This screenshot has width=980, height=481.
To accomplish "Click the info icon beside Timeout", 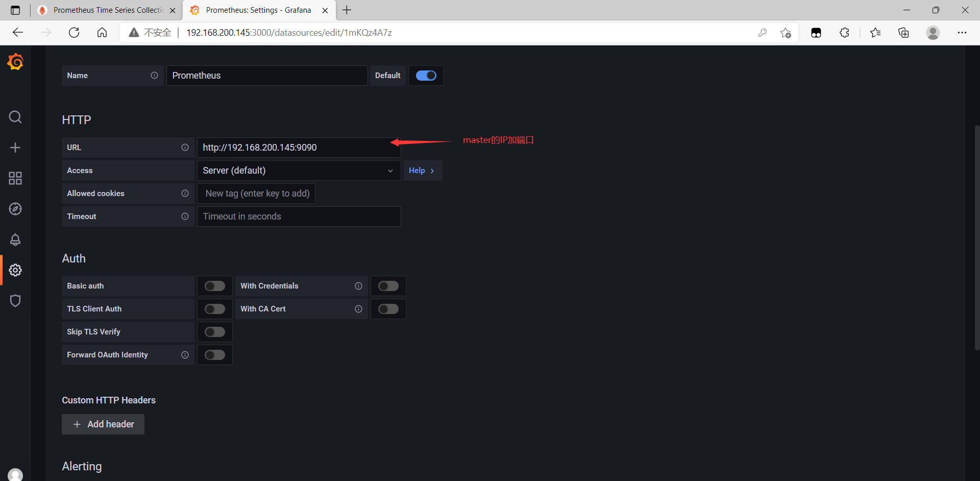I will tap(185, 217).
